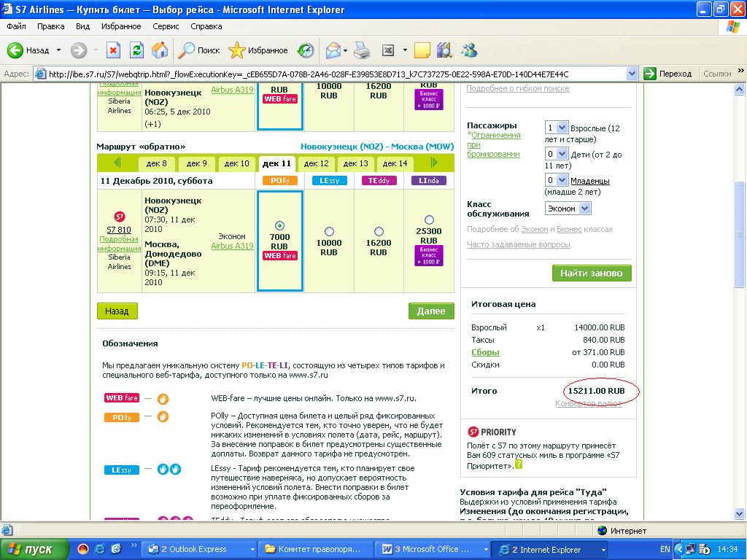Refresh the page with green arrows icon
This screenshot has width=747, height=560.
(x=136, y=50)
